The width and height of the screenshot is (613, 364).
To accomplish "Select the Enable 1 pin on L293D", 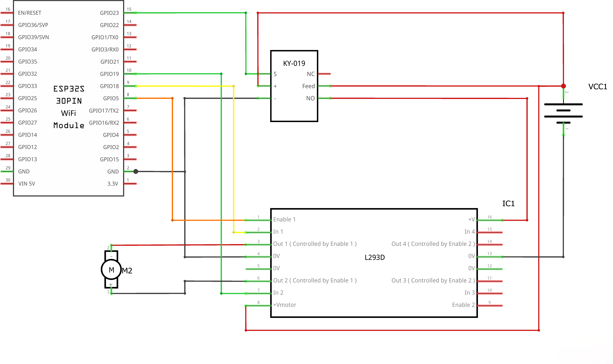I will coord(284,219).
